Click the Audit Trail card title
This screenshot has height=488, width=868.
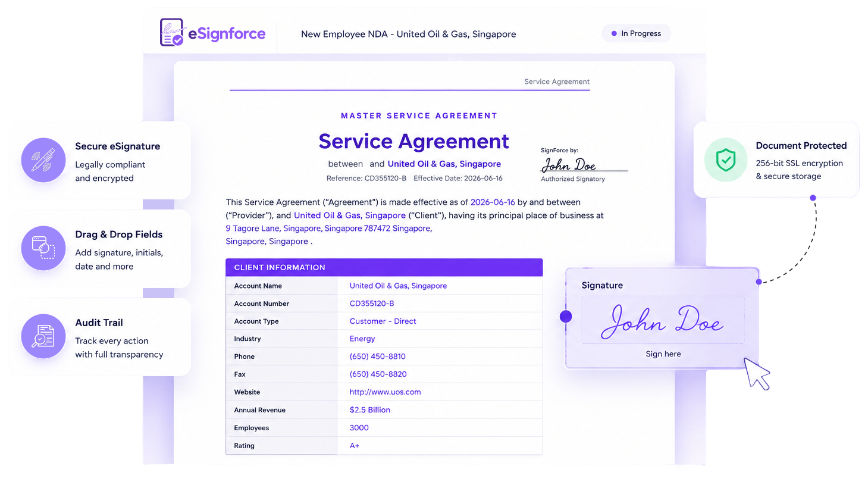(99, 323)
